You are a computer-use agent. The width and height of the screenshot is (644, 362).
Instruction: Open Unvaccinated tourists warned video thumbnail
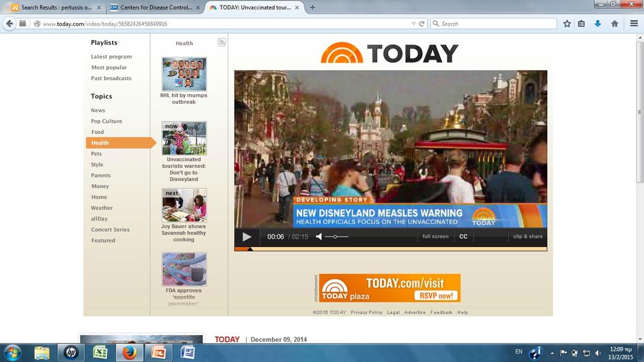(184, 138)
